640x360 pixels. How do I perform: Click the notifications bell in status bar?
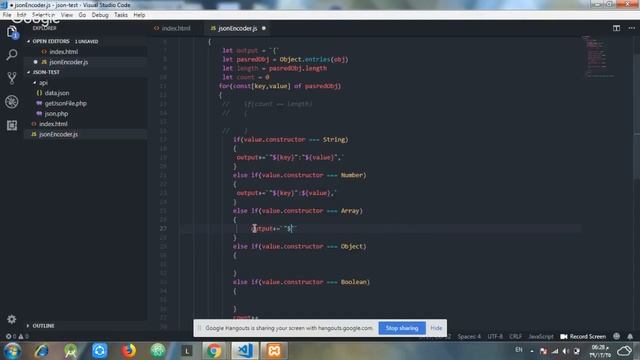pyautogui.click(x=630, y=336)
